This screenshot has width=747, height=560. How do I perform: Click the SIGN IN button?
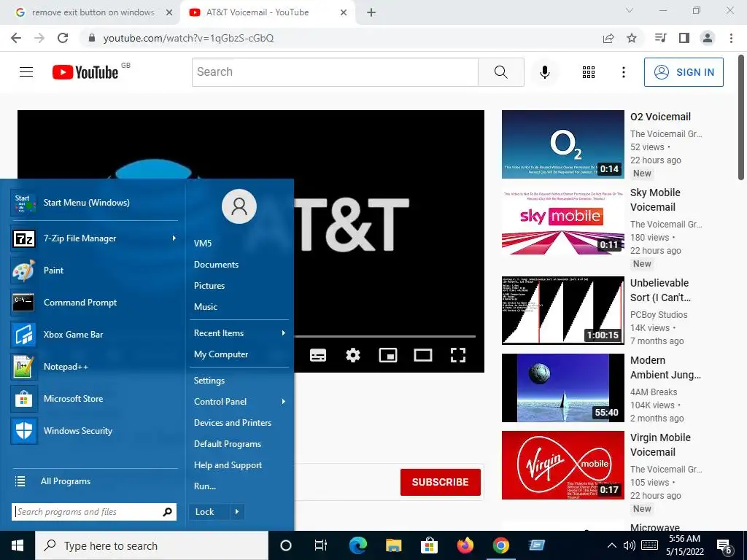(684, 72)
